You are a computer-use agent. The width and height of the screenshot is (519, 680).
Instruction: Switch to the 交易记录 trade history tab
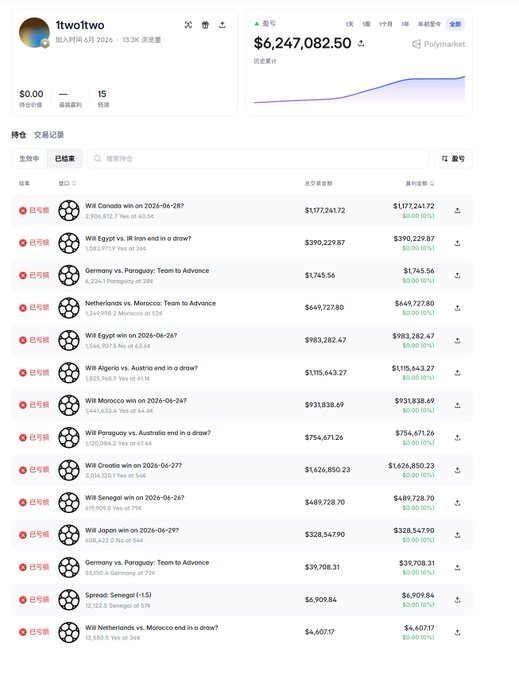pos(49,135)
